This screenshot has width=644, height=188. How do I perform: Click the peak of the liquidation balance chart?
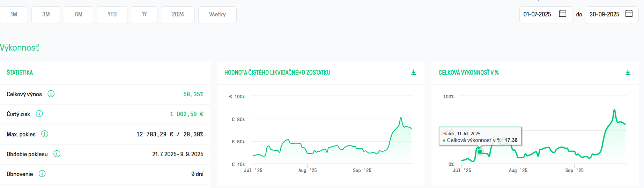tap(401, 118)
